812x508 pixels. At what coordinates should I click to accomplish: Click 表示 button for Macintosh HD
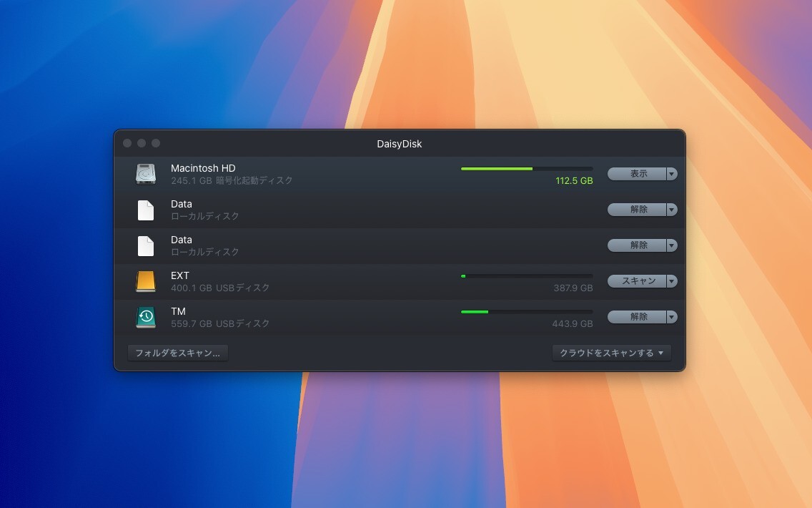(637, 174)
